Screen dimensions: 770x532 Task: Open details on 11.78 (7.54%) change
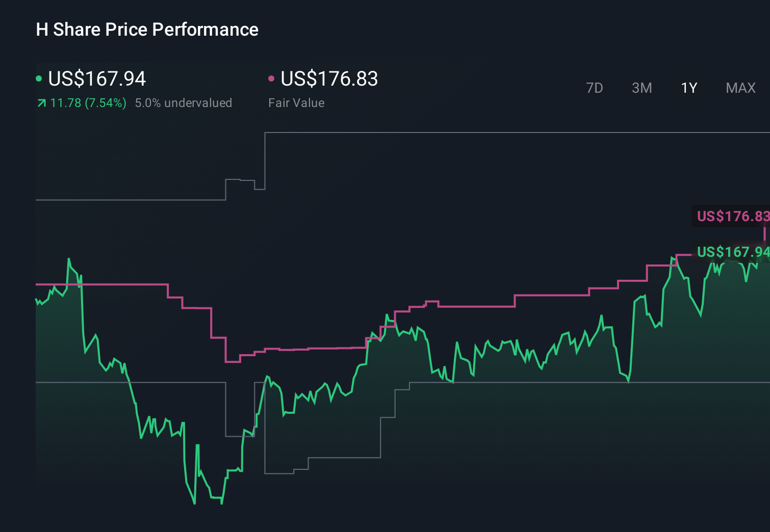(x=87, y=102)
